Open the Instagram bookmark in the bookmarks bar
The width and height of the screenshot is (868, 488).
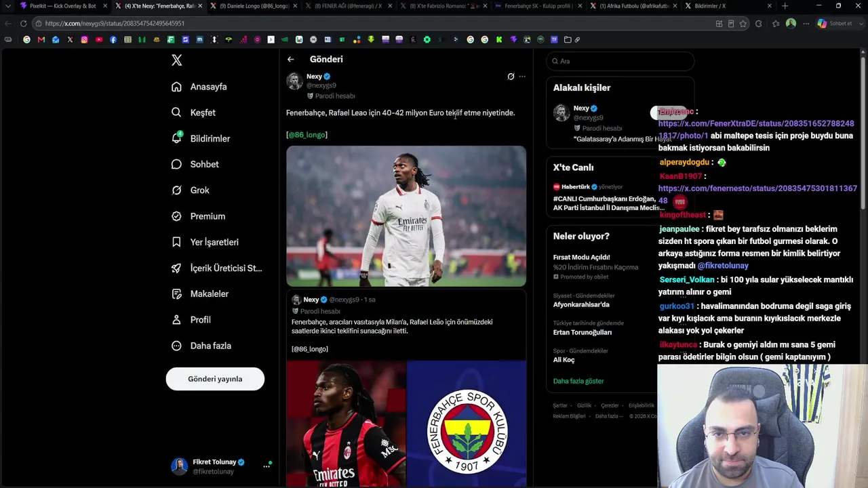point(84,39)
